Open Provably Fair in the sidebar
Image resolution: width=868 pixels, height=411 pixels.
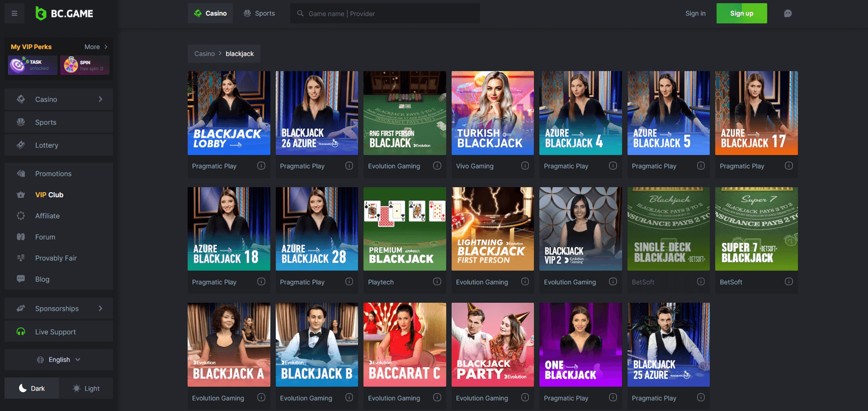58,258
